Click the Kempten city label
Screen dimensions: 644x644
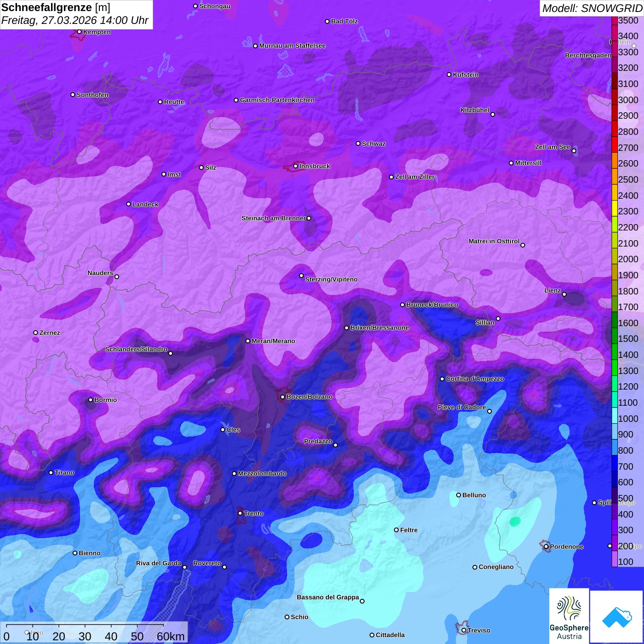point(97,32)
